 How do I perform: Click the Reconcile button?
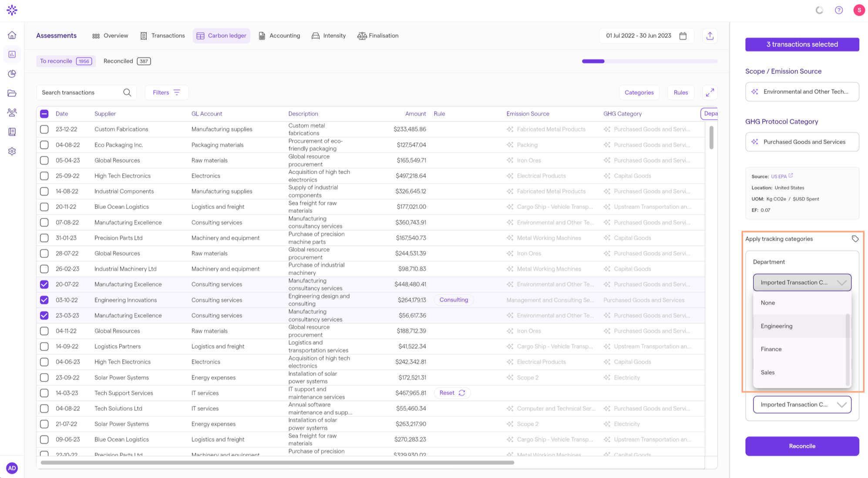click(802, 446)
